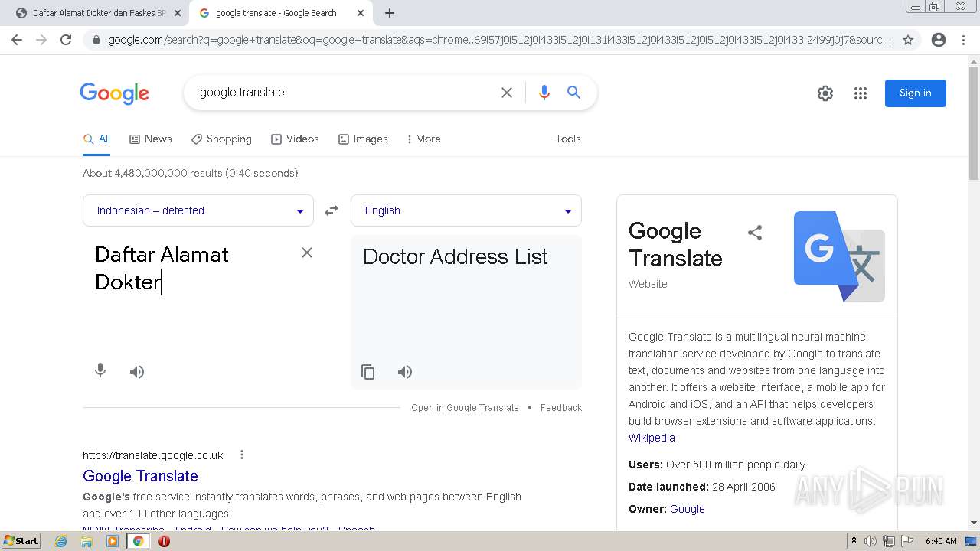This screenshot has width=980, height=551.
Task: Bookmark this page with star icon
Action: [x=908, y=40]
